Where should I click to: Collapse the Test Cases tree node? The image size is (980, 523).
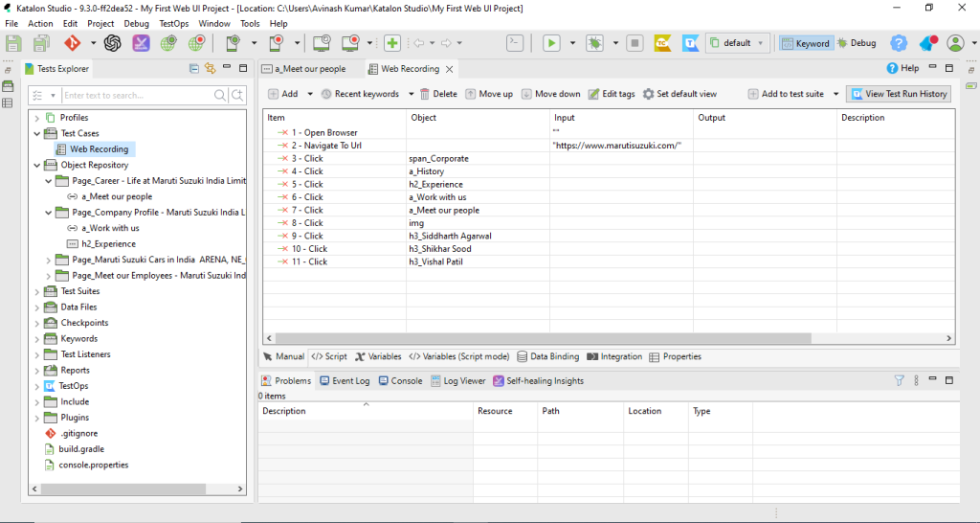coord(37,133)
